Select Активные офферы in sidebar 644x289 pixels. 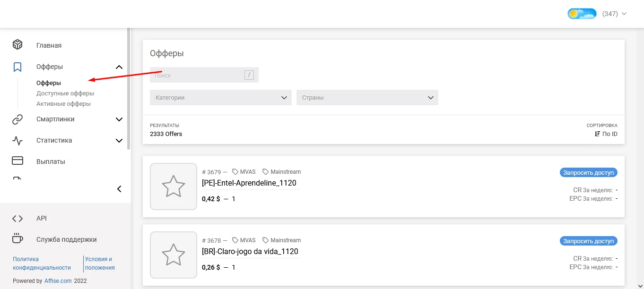[x=63, y=104]
